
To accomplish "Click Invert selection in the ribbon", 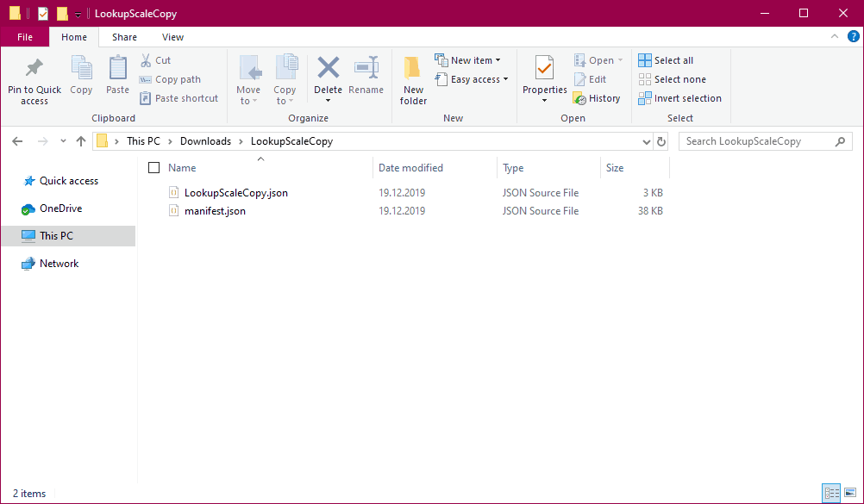I will click(679, 98).
